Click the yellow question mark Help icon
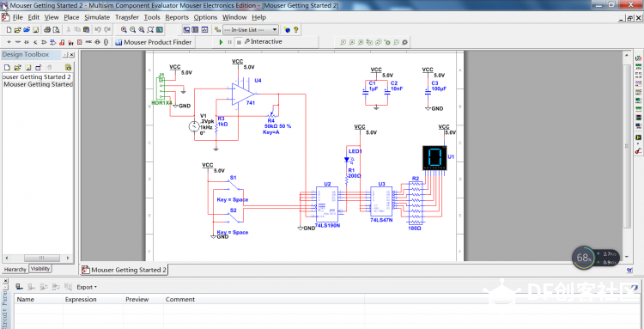Screen dimensions: 644x329 295,29
